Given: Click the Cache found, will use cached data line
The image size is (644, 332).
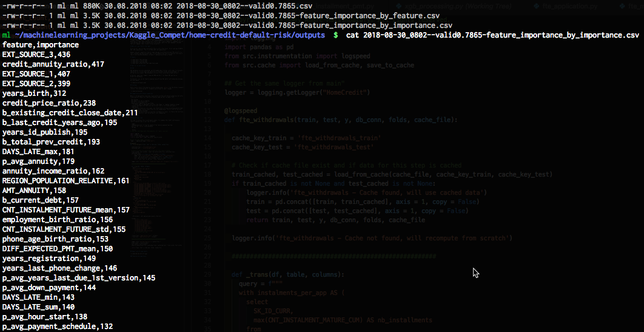Looking at the screenshot, I should pos(366,193).
